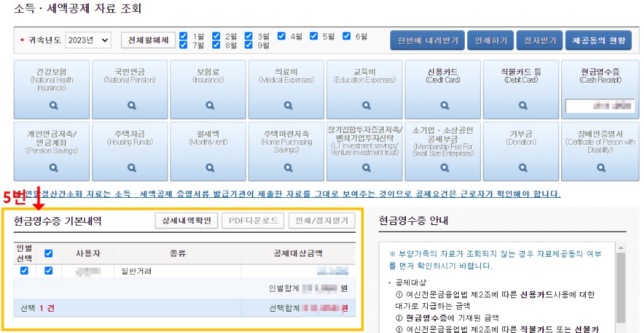The height and width of the screenshot is (333, 644).
Task: Open the 소기업·소상공인 공제부금 magnifier icon
Action: point(445,167)
